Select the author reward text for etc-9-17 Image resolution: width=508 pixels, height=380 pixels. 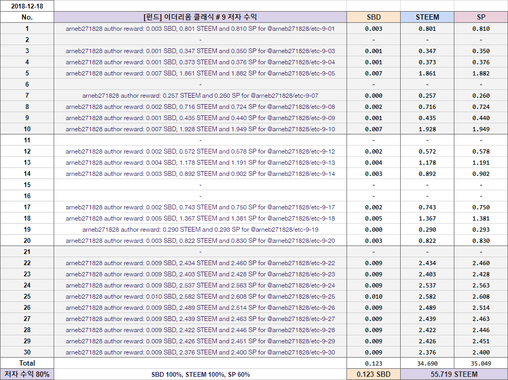coord(200,207)
